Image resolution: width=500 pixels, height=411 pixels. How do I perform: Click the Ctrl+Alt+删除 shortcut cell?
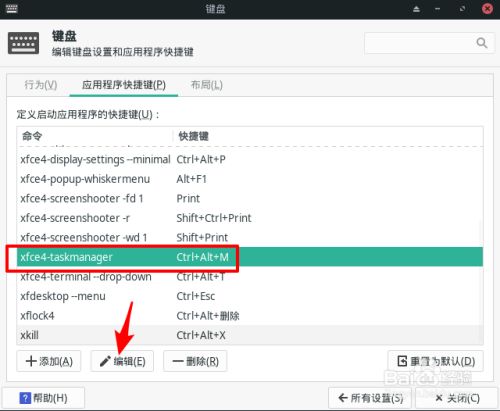pos(208,316)
